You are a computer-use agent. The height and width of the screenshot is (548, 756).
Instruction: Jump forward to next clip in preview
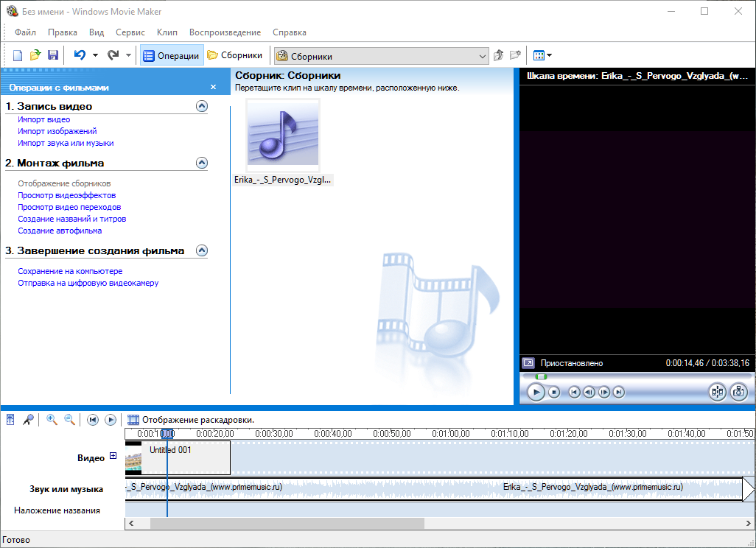pyautogui.click(x=619, y=393)
